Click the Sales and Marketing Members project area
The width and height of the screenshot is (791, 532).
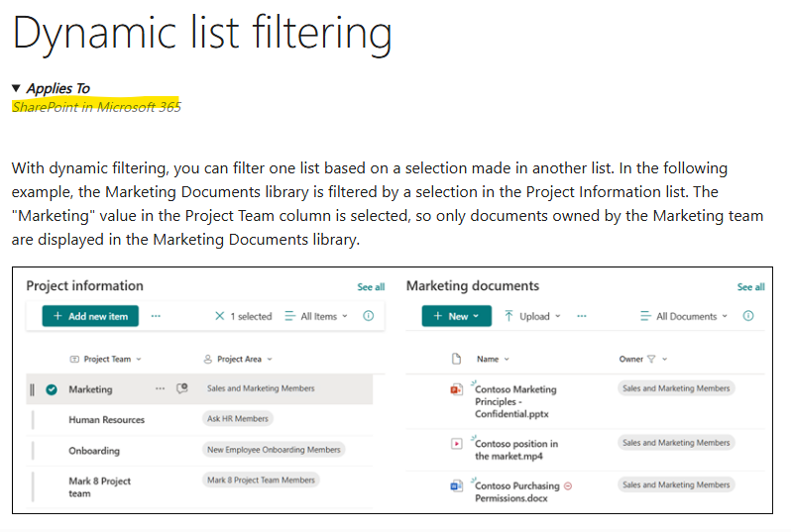point(261,388)
